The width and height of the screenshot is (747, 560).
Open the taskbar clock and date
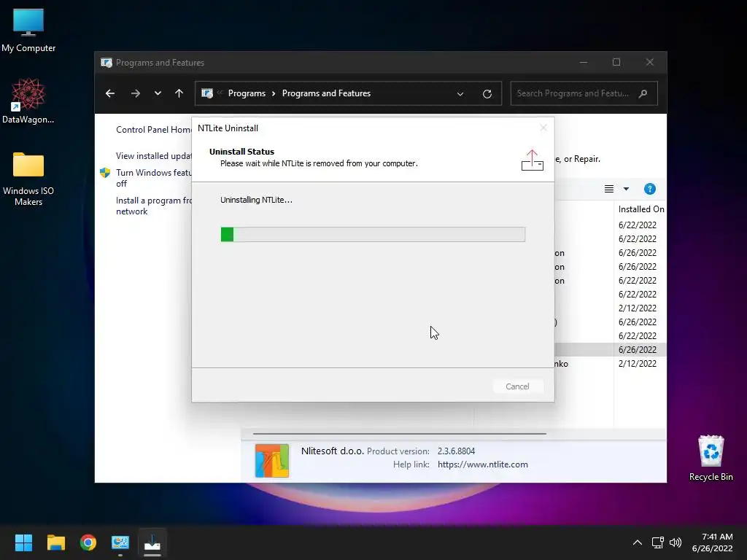pyautogui.click(x=712, y=542)
